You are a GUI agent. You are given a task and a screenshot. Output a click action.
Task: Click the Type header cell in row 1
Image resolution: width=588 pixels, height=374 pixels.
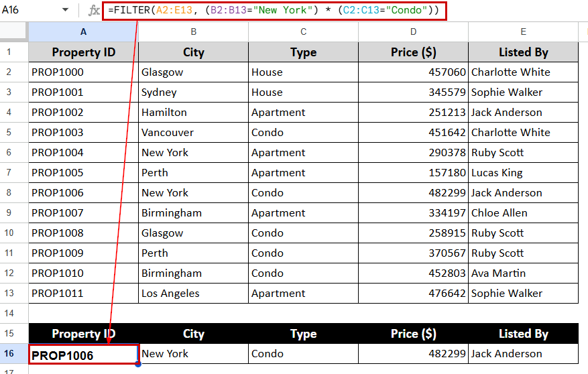click(303, 52)
